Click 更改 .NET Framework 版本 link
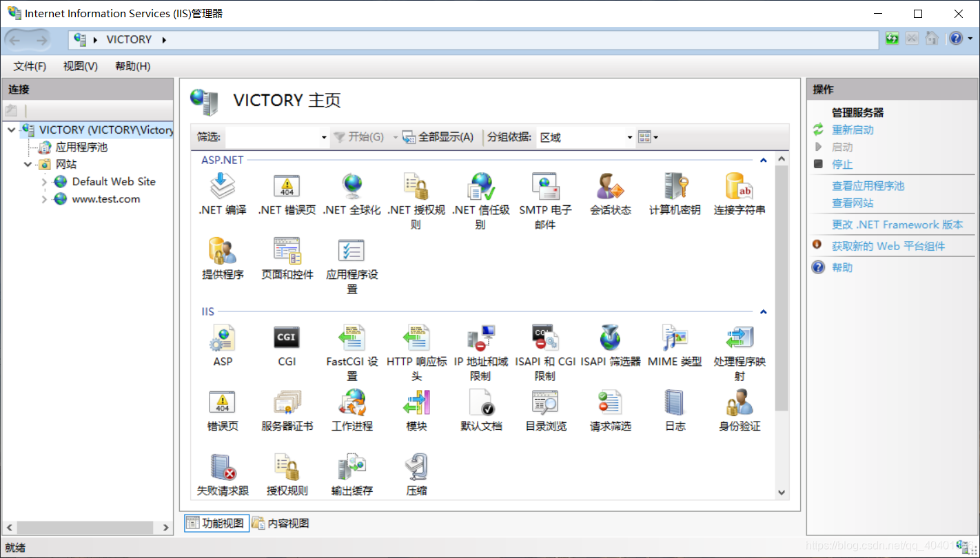980x558 pixels. pyautogui.click(x=897, y=225)
